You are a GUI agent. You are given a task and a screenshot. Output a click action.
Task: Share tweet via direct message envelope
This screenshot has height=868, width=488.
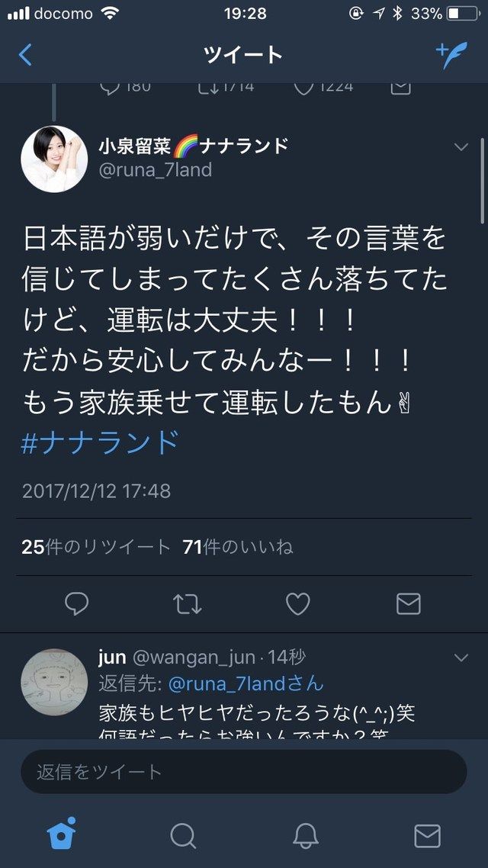[x=409, y=604]
